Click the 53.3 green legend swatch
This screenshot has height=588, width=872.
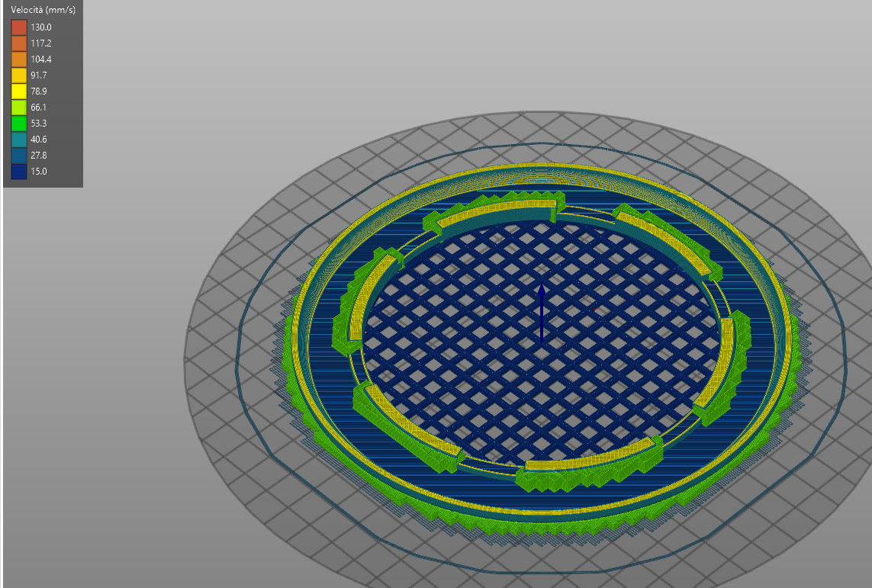click(19, 124)
